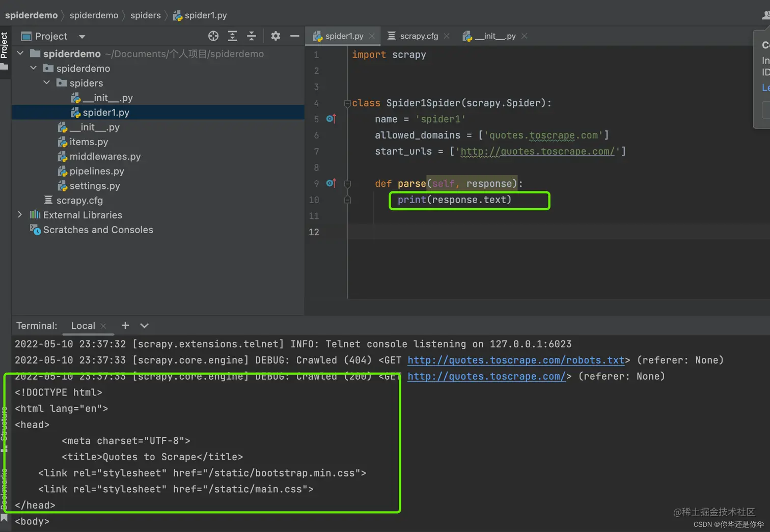Click the user account icon in the window corner
The width and height of the screenshot is (770, 532).
coord(765,15)
